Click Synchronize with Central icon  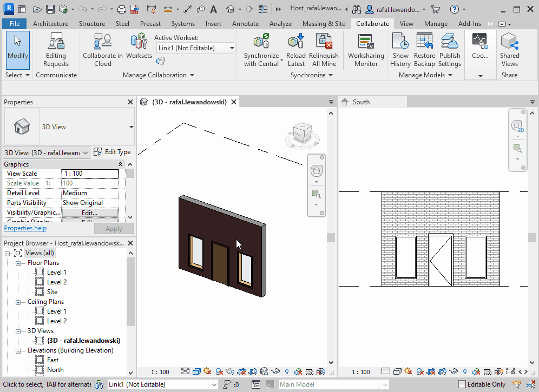click(x=261, y=42)
